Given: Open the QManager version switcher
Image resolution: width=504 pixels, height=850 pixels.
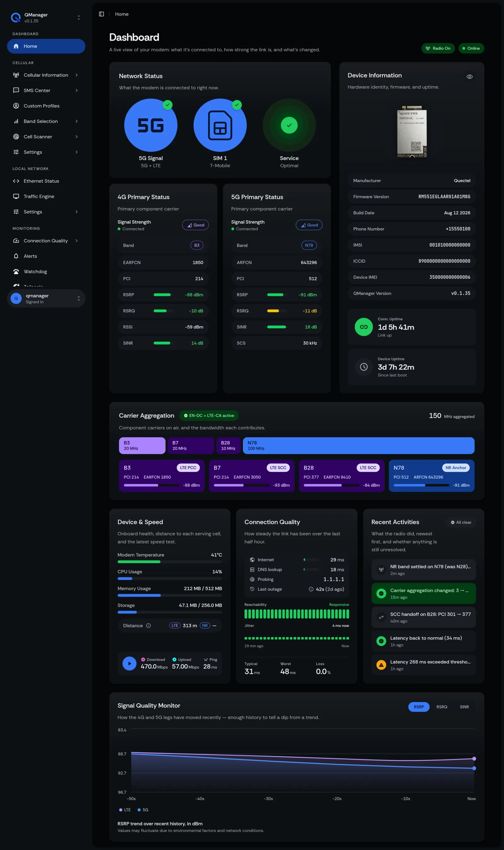Looking at the screenshot, I should click(46, 18).
